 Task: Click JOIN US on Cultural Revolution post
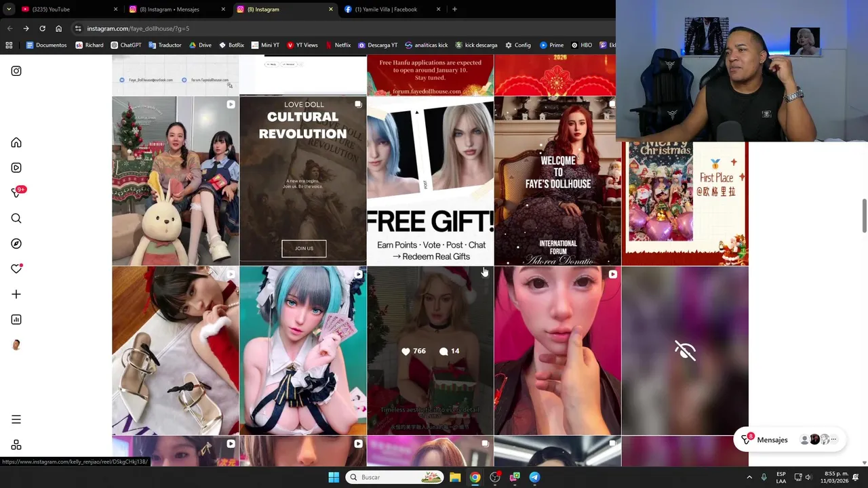(x=304, y=248)
